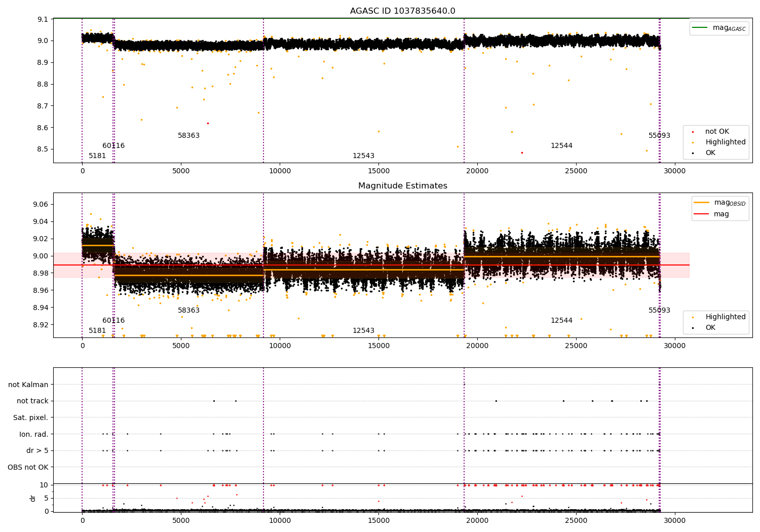The width and height of the screenshot is (760, 532).
Task: Click the 'Magnitude Estimates' subplot title
Action: pyautogui.click(x=403, y=186)
